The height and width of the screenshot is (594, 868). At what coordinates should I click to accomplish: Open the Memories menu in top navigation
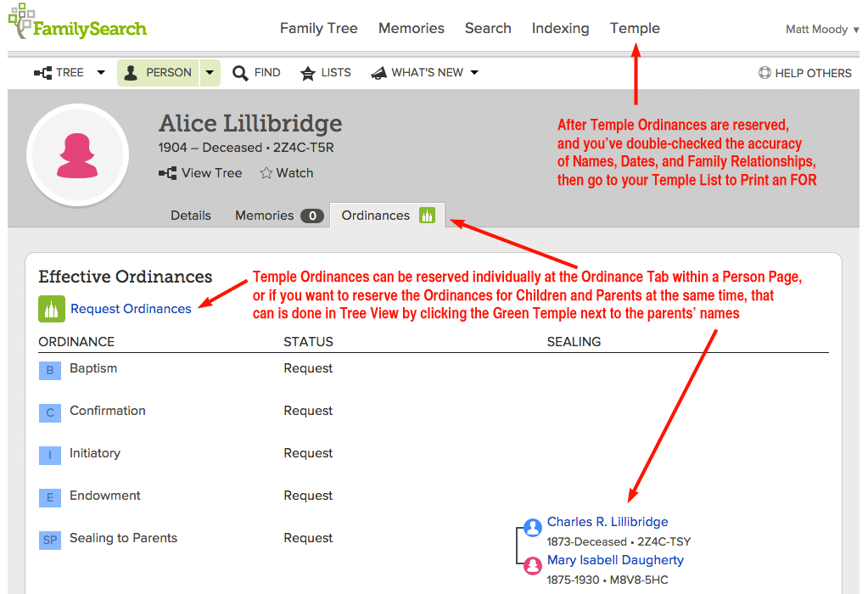[412, 28]
